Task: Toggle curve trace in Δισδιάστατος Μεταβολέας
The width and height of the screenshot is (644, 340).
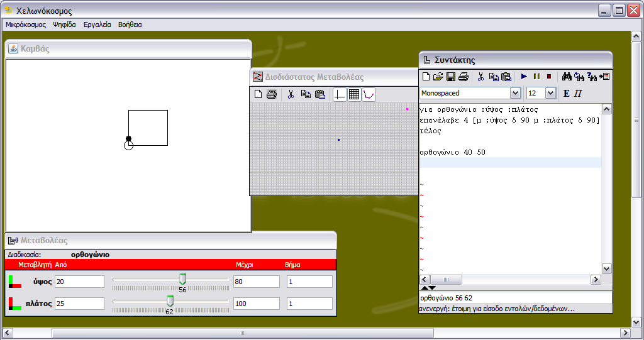Action: (x=369, y=95)
